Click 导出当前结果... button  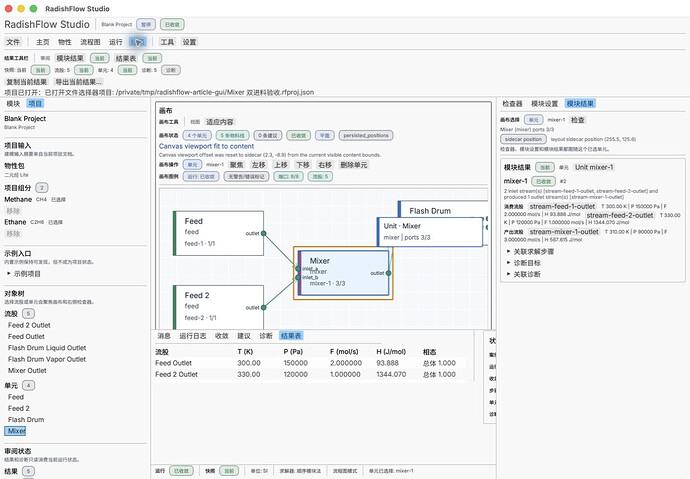[x=78, y=82]
